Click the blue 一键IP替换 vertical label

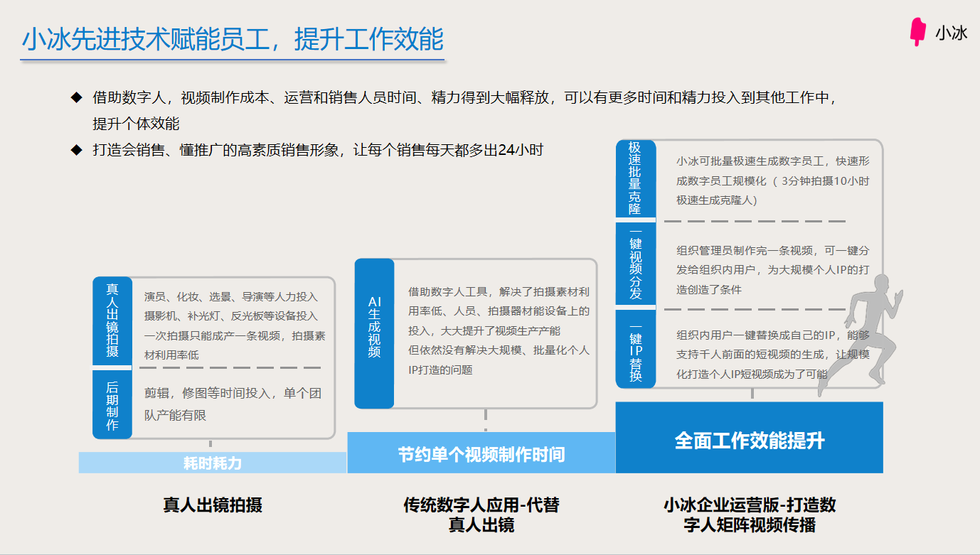click(635, 349)
